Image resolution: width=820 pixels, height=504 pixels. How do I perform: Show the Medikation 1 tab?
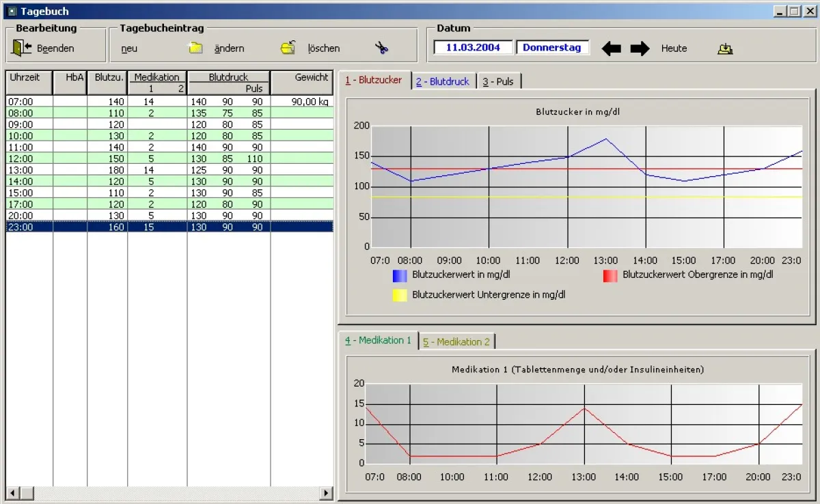[378, 340]
